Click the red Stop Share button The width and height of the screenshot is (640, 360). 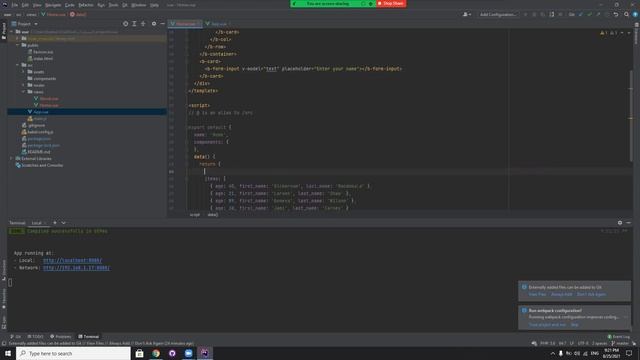[x=391, y=4]
